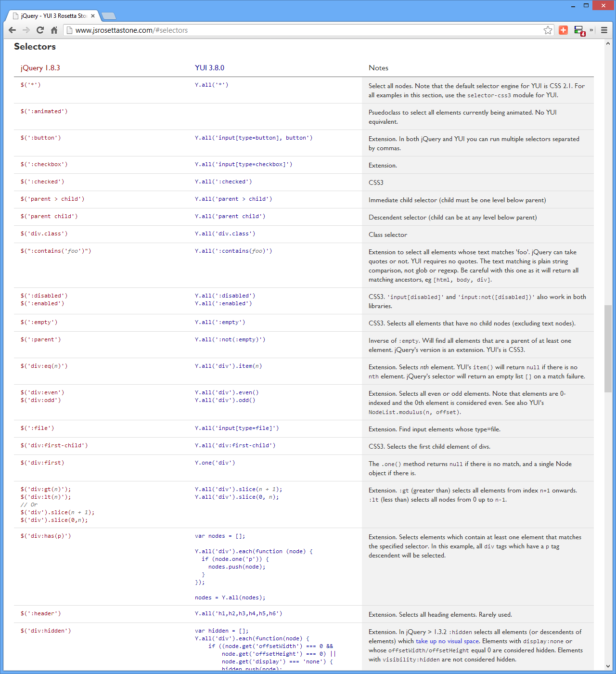Click Y.all(':contains(foo)') code
Viewport: 616px width, 674px height.
(233, 251)
